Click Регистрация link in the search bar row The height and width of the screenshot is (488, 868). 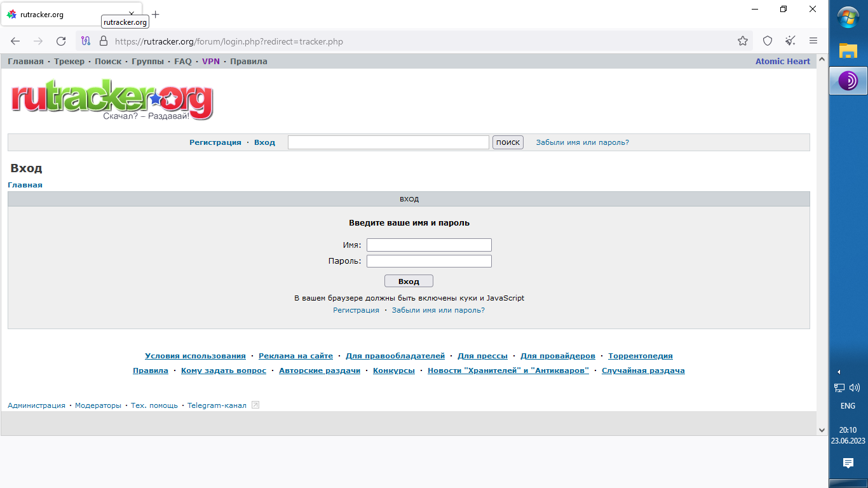tap(215, 142)
